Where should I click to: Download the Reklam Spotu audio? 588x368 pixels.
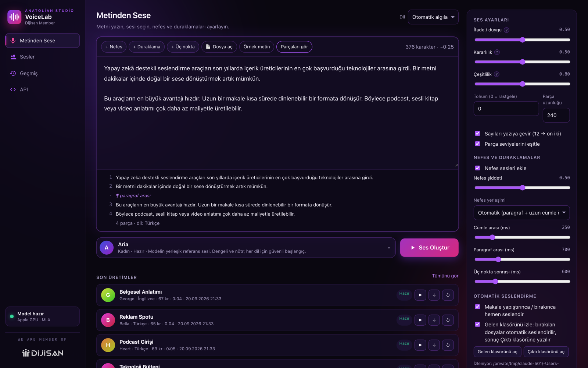coord(434,320)
